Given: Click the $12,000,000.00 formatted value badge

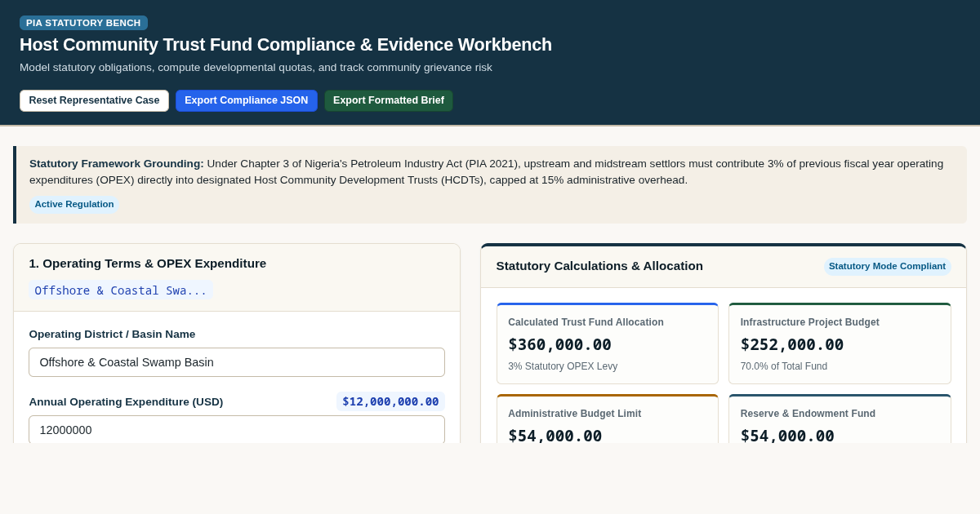Looking at the screenshot, I should tap(390, 401).
